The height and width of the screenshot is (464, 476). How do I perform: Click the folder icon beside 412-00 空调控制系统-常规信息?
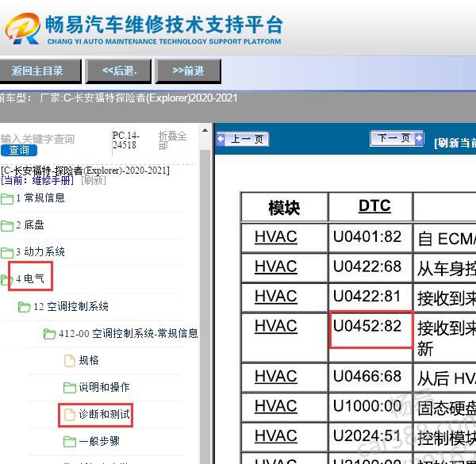tap(49, 334)
